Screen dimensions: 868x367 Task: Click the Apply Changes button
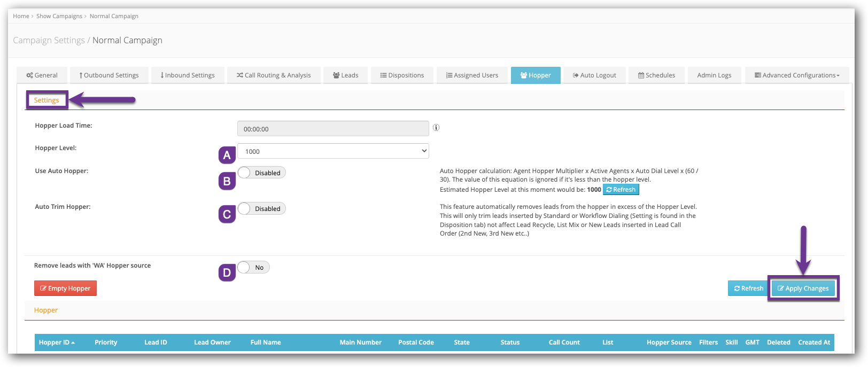(803, 288)
